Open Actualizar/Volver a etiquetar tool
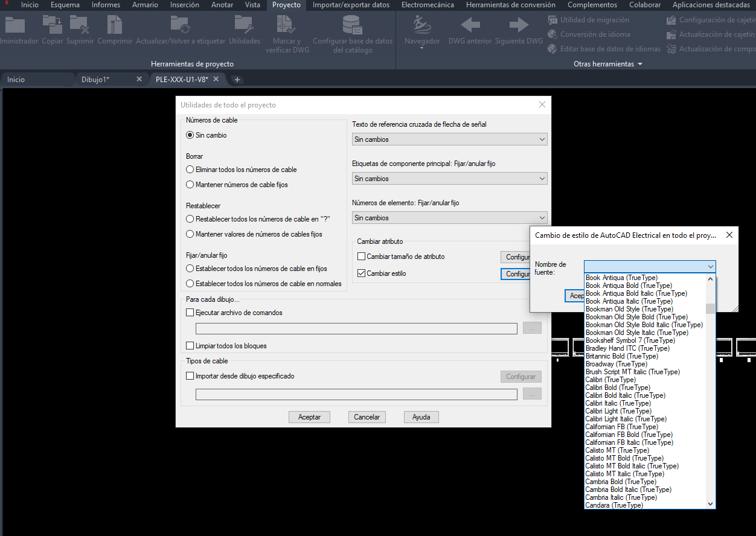This screenshot has width=756, height=536. 181,24
